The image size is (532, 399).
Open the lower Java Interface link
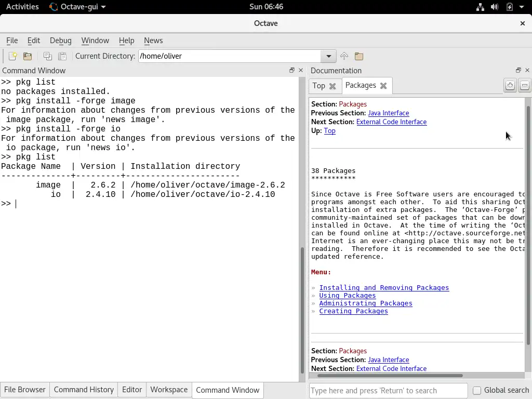tap(389, 360)
